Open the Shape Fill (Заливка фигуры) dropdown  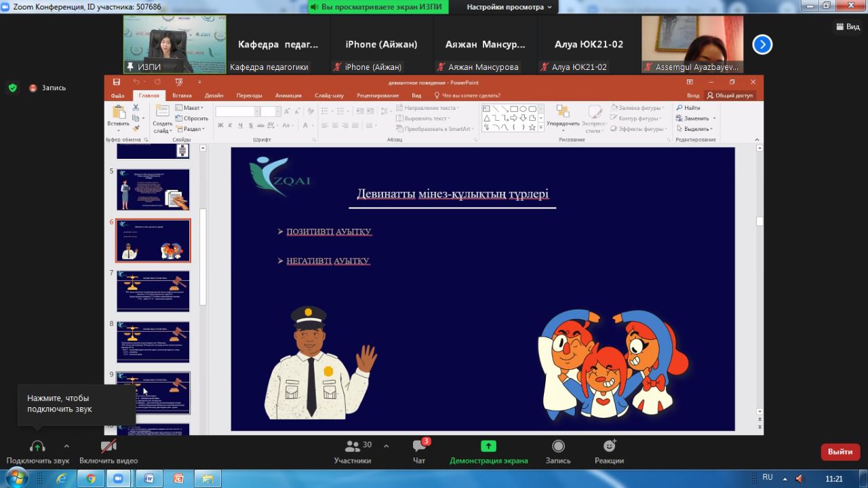(x=639, y=108)
